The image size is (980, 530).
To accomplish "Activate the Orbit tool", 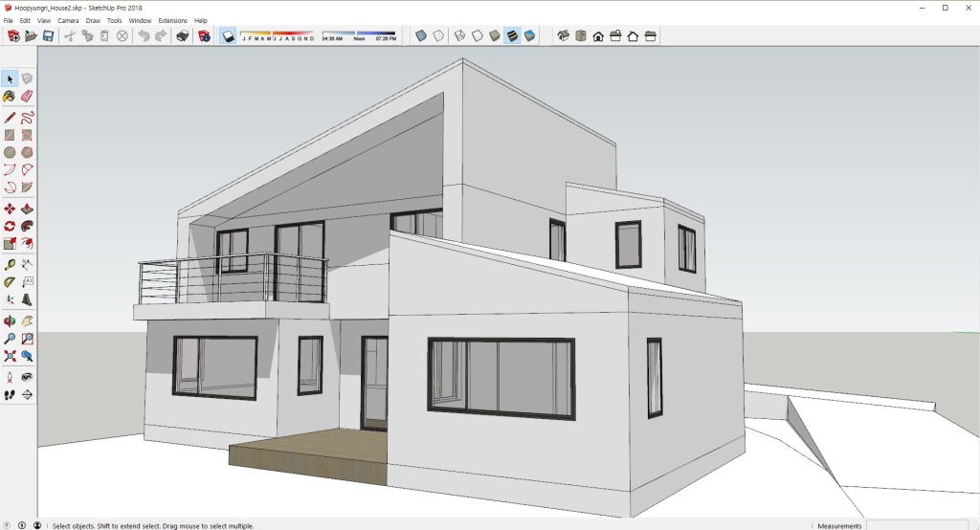I will coord(10,321).
